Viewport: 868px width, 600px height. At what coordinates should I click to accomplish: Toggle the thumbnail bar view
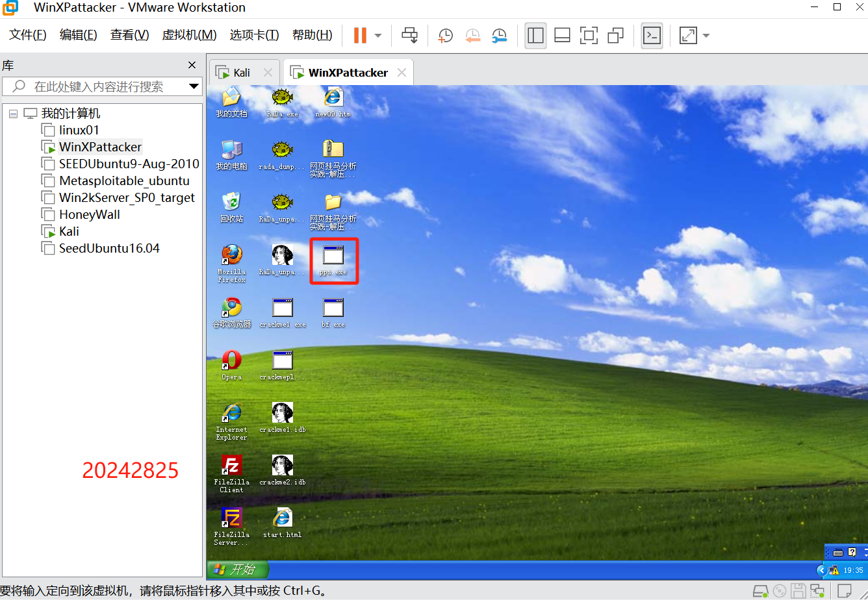coord(563,36)
